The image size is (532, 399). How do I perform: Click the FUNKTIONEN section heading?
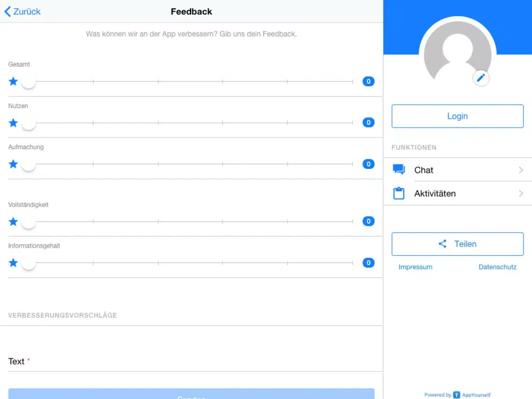(x=414, y=148)
